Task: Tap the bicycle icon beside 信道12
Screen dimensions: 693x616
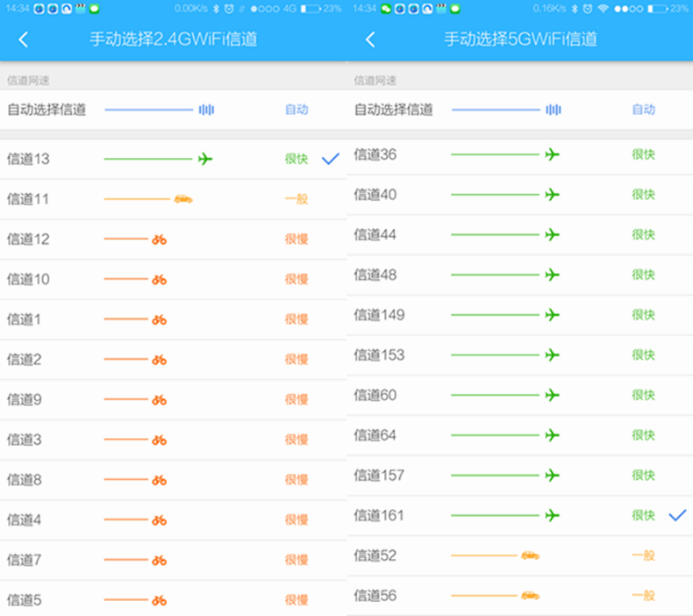Action: pos(159,240)
